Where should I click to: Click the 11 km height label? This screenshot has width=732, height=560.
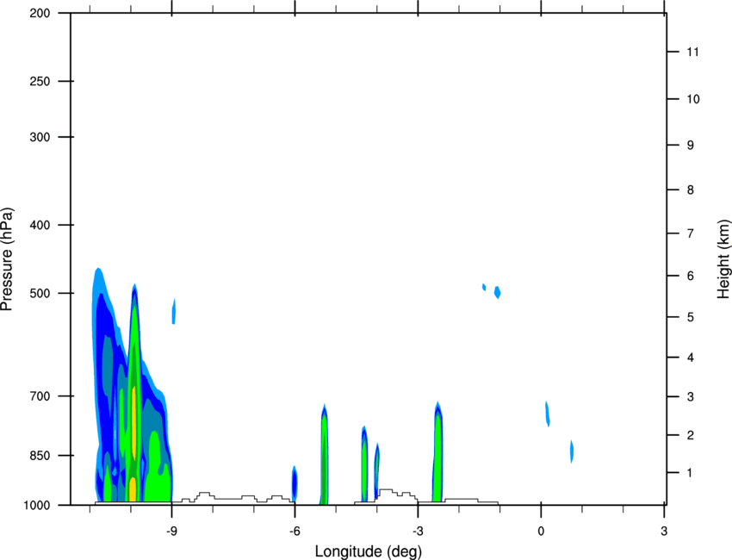(x=692, y=52)
